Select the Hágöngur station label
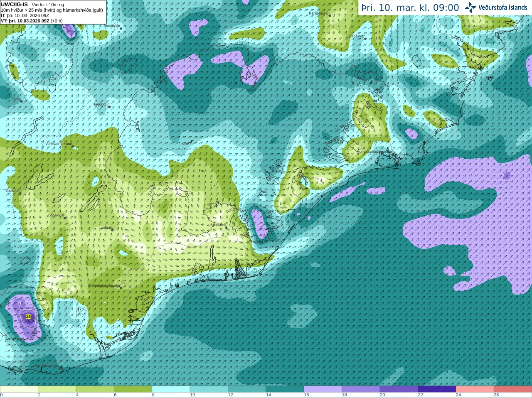The height and width of the screenshot is (398, 532). click(100, 104)
